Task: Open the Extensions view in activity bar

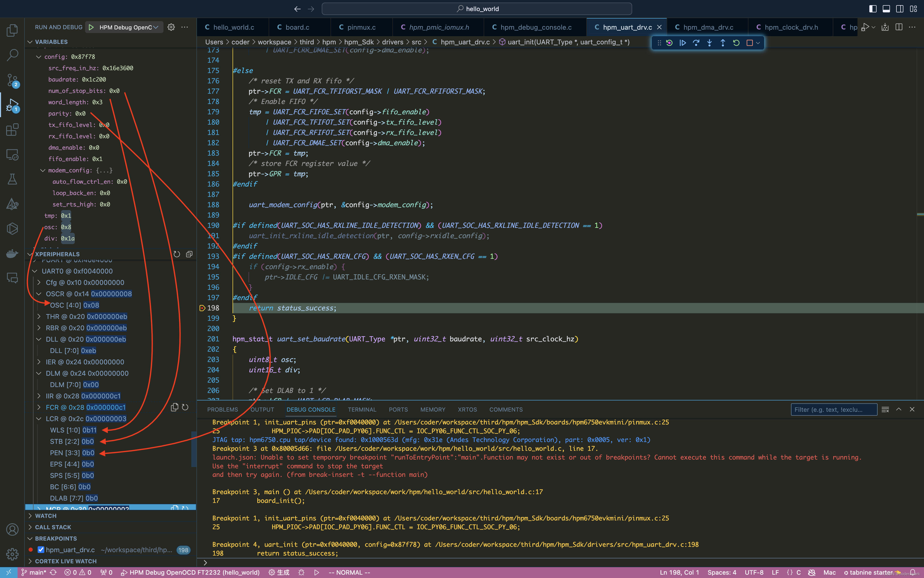Action: click(12, 130)
